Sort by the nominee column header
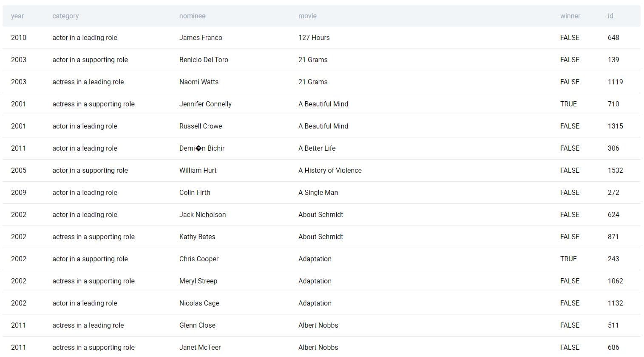Screen dimensions: 644x357 pos(192,16)
